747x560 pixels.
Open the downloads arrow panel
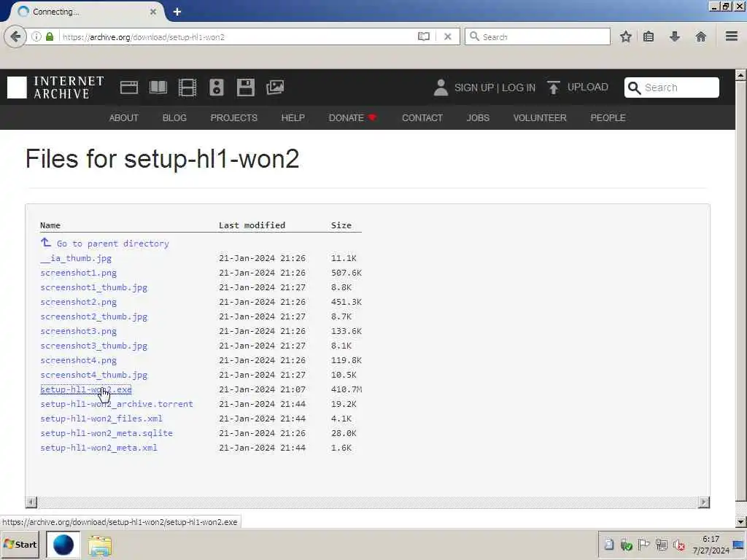pos(675,36)
